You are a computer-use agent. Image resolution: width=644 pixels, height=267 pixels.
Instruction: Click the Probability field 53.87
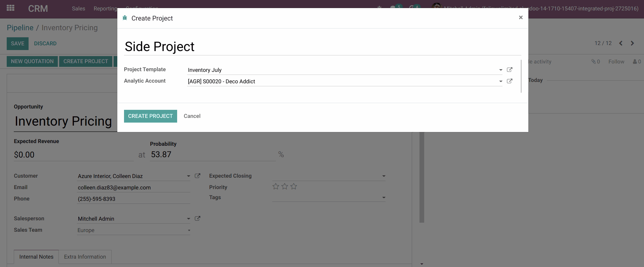[213, 154]
